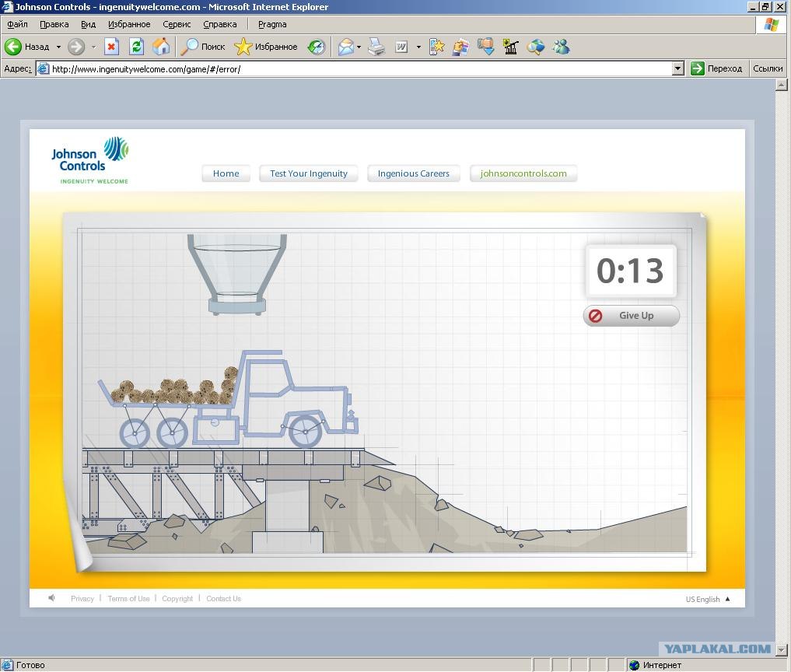Open the Ingenious Careers page
This screenshot has width=791, height=672.
pos(413,173)
